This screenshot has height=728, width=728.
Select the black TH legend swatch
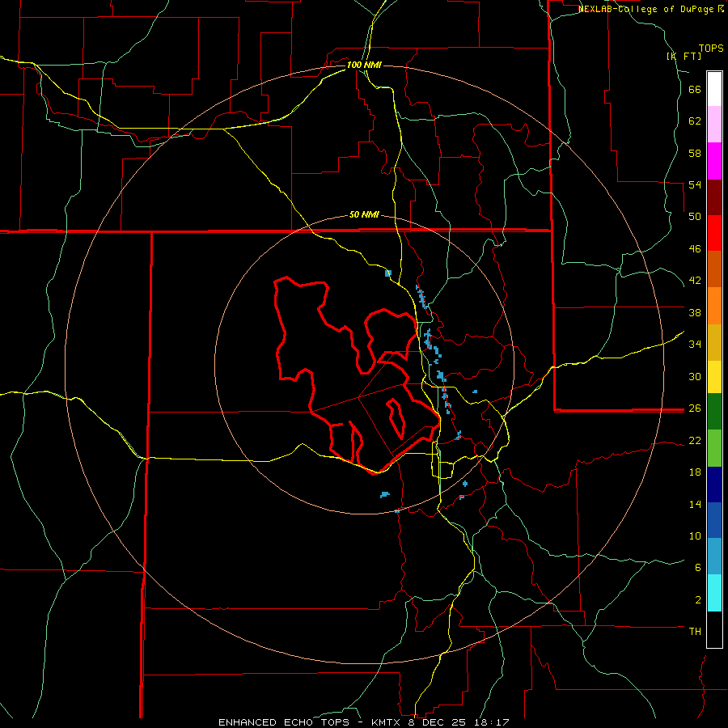pyautogui.click(x=714, y=629)
